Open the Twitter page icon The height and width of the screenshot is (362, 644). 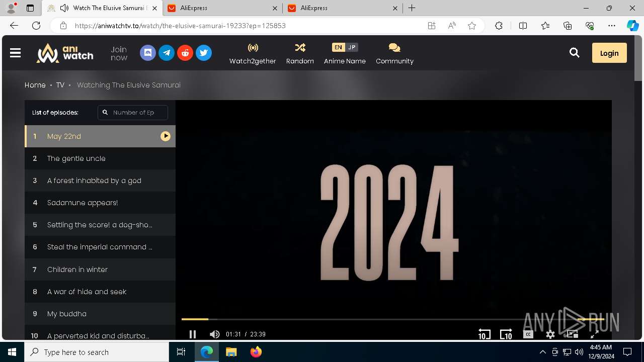click(x=204, y=53)
